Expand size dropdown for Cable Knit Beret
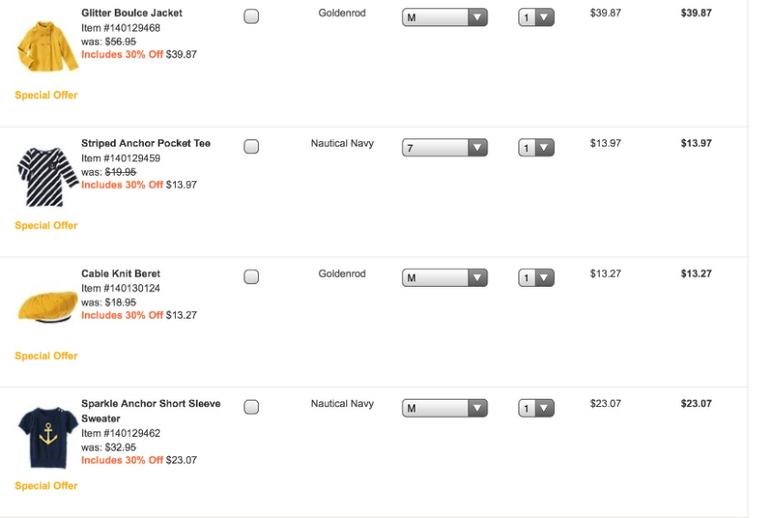 click(x=444, y=278)
